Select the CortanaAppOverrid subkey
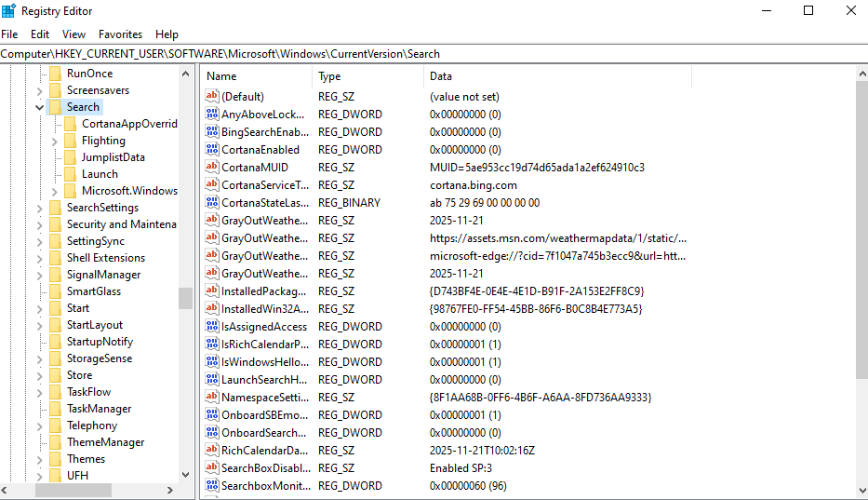 pyautogui.click(x=129, y=124)
